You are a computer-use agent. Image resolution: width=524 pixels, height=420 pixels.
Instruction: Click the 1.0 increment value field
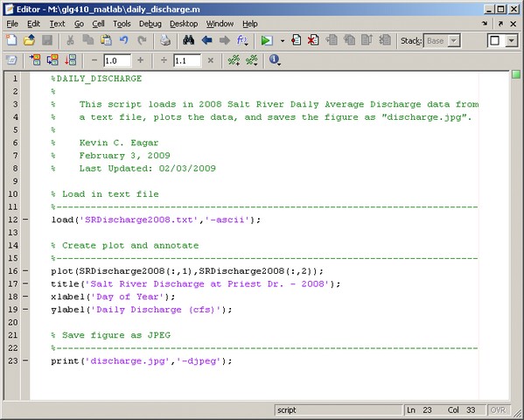point(117,60)
